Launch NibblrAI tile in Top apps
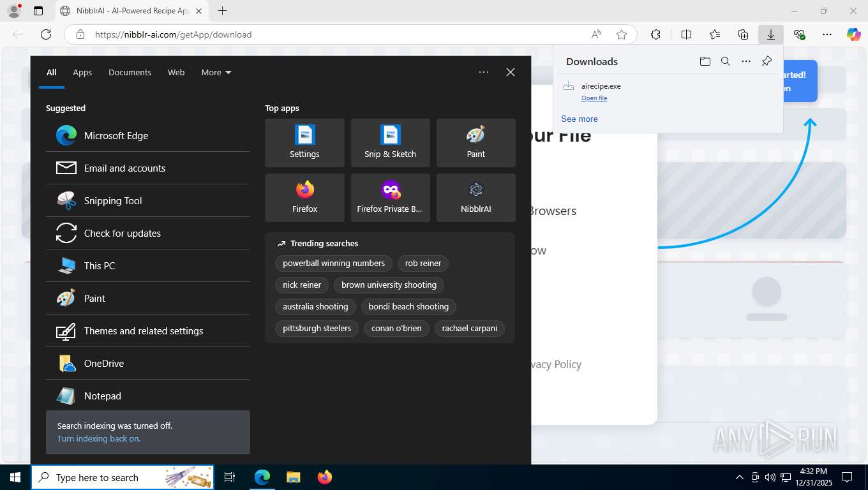 tap(475, 198)
